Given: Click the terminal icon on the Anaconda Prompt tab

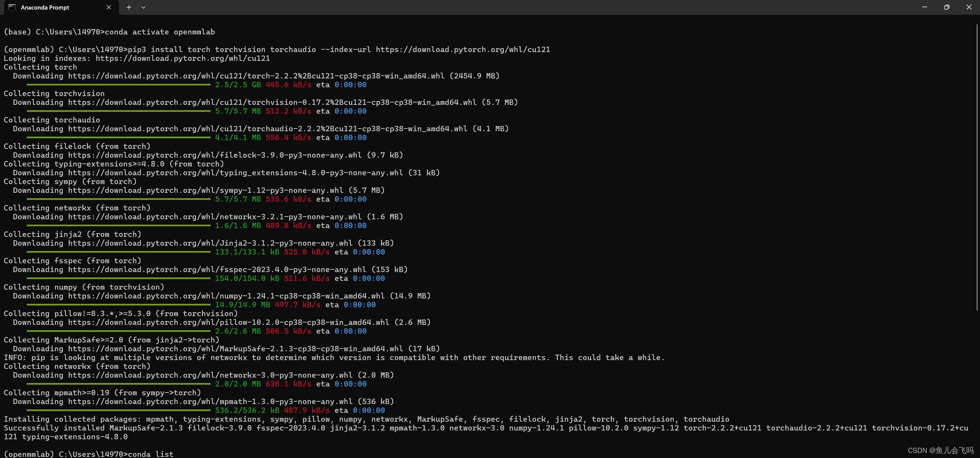Looking at the screenshot, I should [13, 7].
